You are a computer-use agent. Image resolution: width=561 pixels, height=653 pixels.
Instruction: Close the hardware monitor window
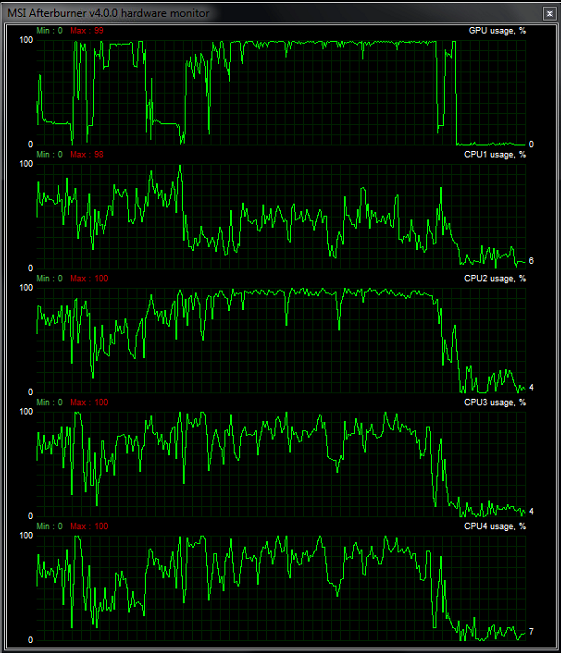[x=549, y=14]
